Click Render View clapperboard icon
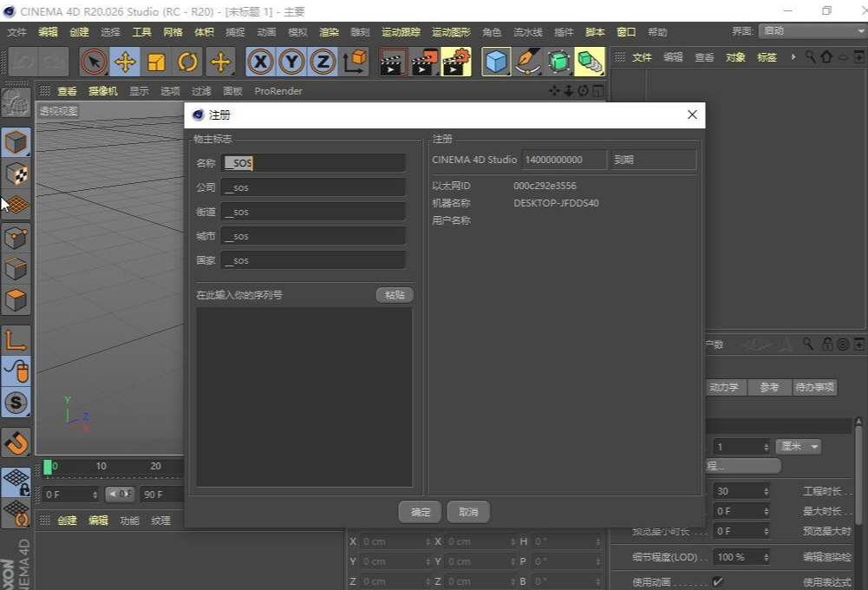The image size is (868, 590). (394, 62)
